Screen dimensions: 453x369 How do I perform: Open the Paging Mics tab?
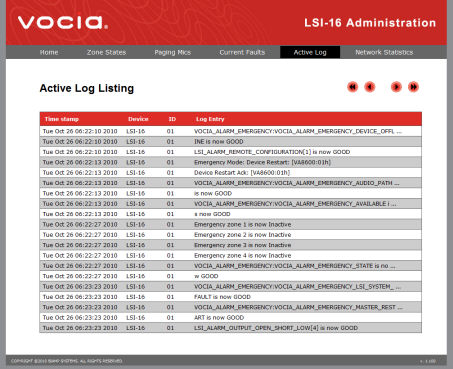[x=172, y=52]
